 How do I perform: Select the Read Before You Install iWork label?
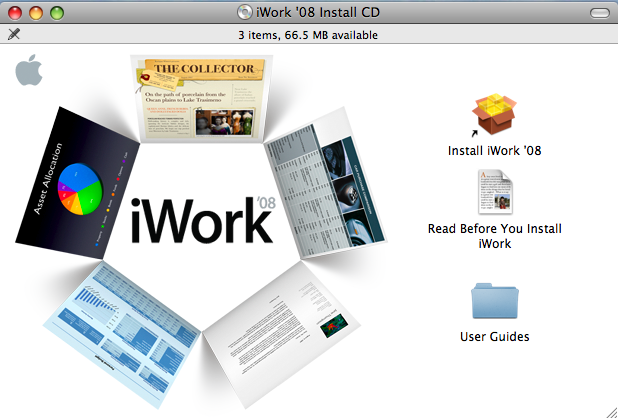[x=495, y=236]
